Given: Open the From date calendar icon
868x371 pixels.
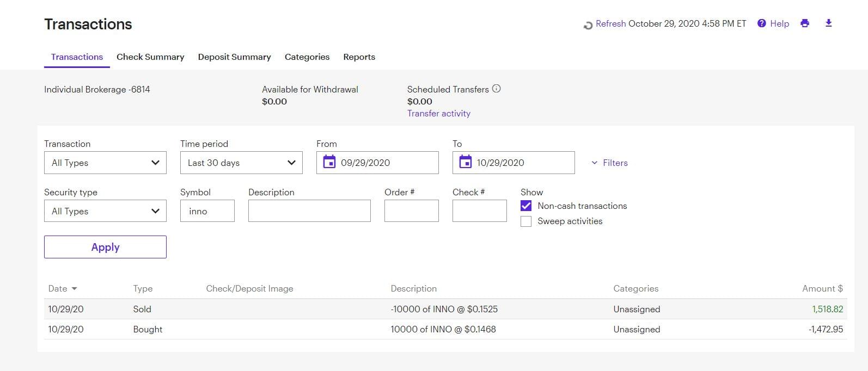Looking at the screenshot, I should [x=329, y=162].
